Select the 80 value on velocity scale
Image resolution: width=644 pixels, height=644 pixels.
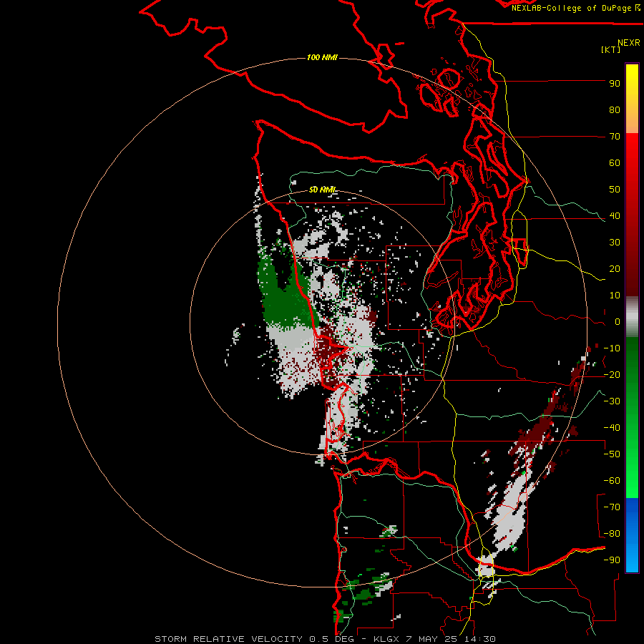pyautogui.click(x=615, y=109)
